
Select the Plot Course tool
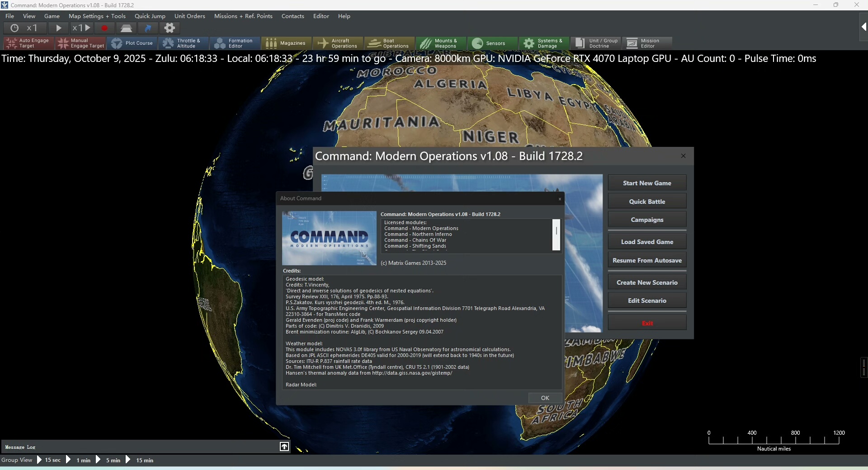(132, 43)
